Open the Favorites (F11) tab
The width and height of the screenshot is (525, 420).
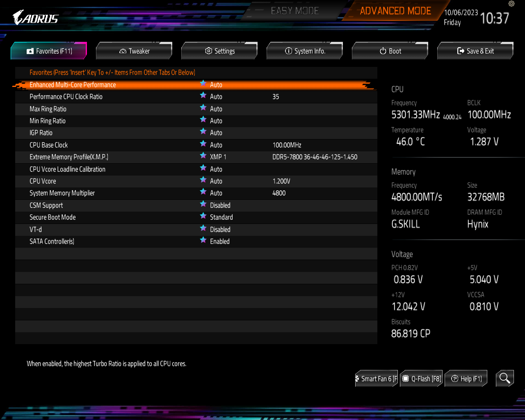click(x=49, y=51)
